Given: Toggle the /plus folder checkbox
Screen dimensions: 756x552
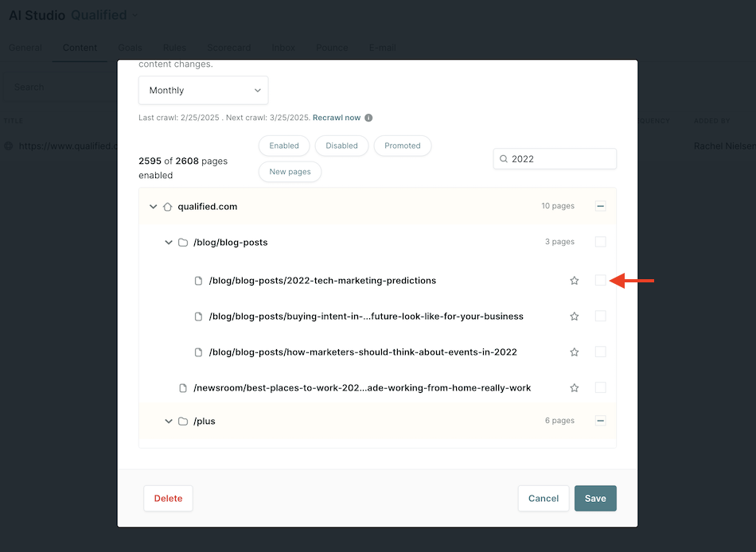Looking at the screenshot, I should coord(600,421).
